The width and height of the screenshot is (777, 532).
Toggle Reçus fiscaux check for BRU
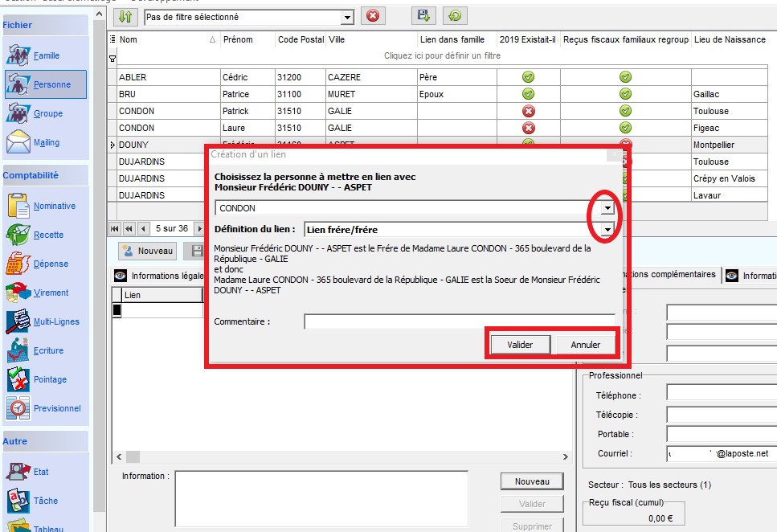pyautogui.click(x=625, y=94)
